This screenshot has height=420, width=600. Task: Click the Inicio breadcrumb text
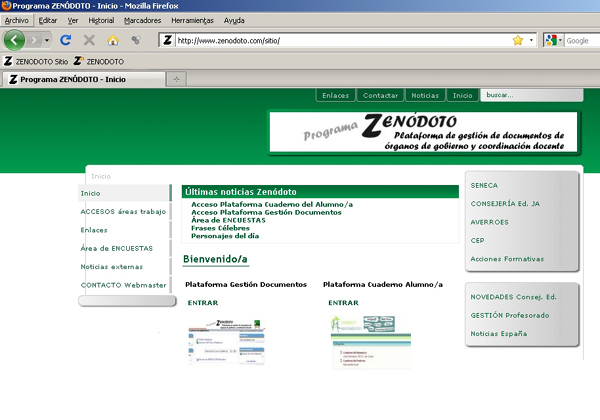tap(101, 176)
